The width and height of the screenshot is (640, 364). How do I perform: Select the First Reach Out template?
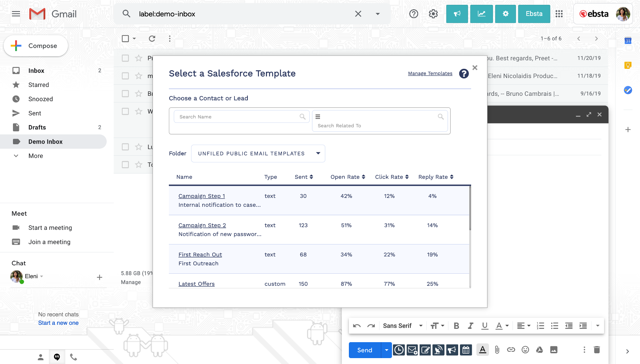(x=200, y=255)
